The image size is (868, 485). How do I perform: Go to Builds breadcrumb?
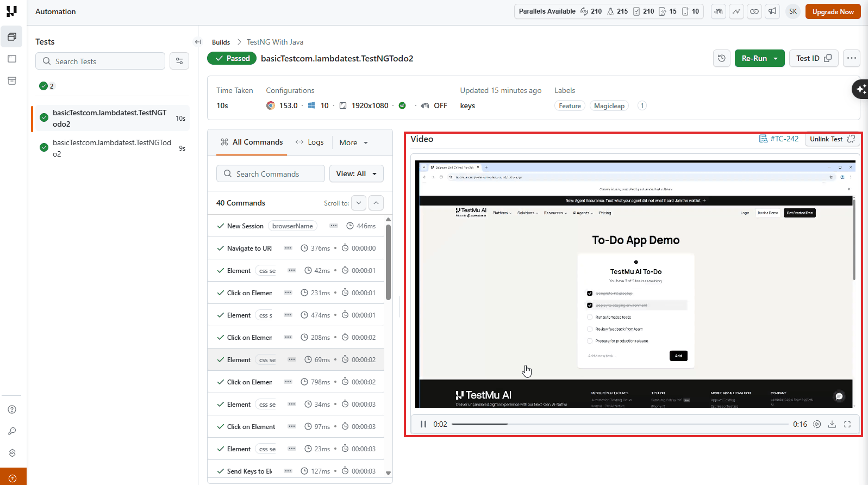coord(221,42)
